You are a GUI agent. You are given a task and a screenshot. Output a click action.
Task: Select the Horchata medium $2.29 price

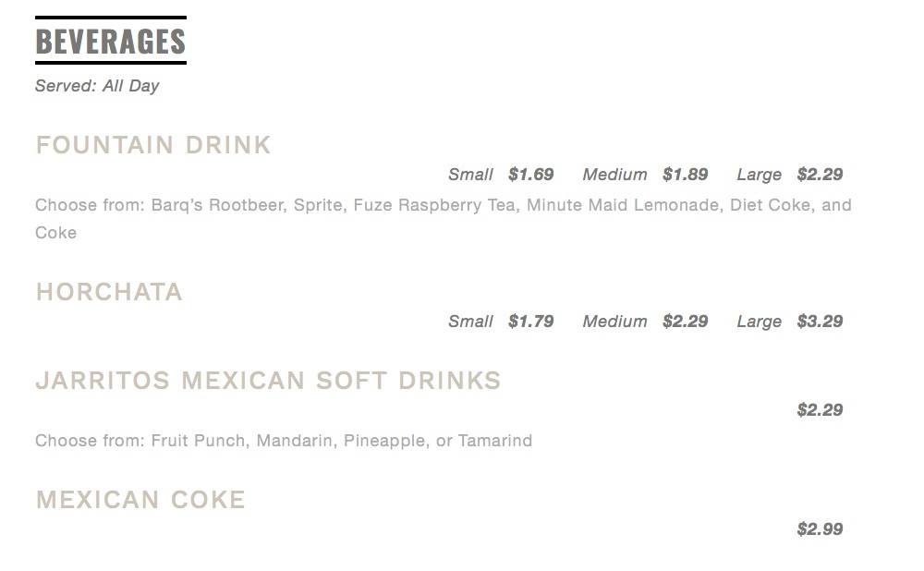pyautogui.click(x=686, y=322)
